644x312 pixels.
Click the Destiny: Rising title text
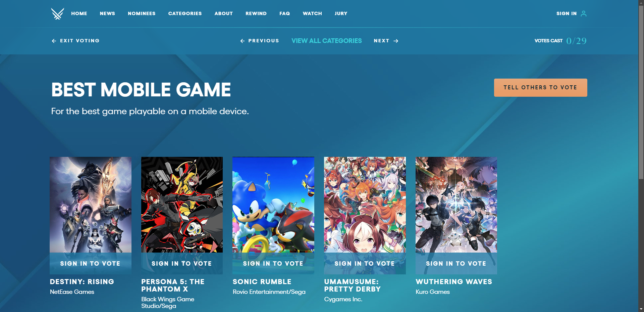[82, 282]
